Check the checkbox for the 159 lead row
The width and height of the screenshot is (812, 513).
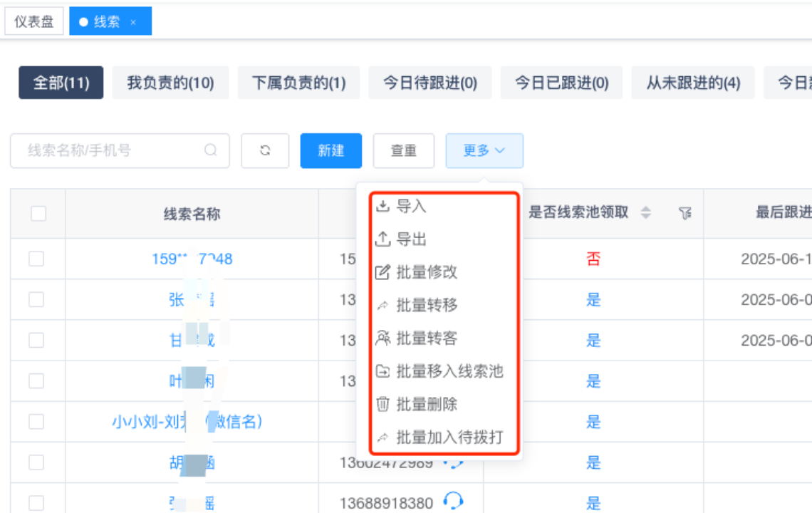36,259
